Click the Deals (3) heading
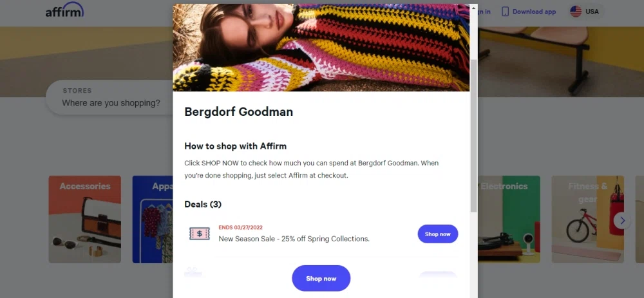This screenshot has height=298, width=644. pyautogui.click(x=203, y=204)
